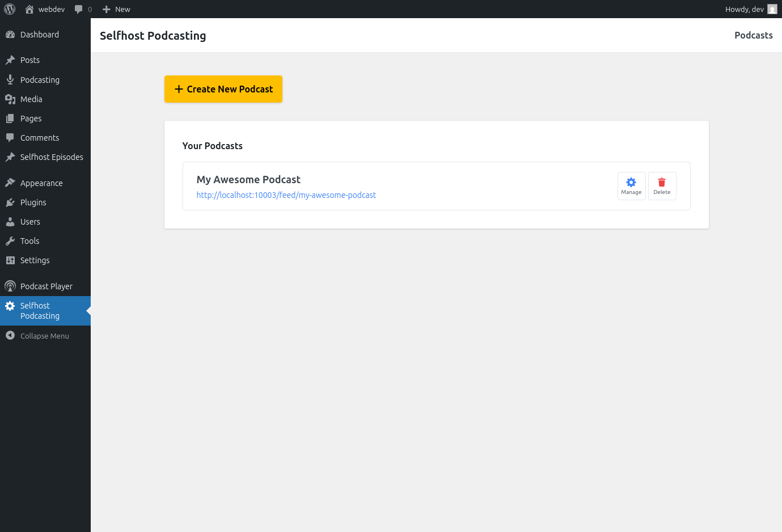Image resolution: width=782 pixels, height=532 pixels.
Task: Click the My Awesome Podcast title
Action: pos(248,179)
